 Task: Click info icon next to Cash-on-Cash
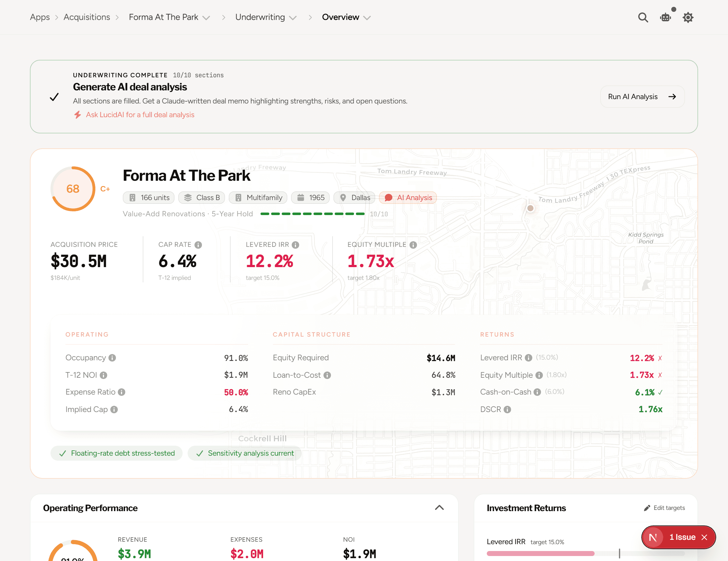click(x=537, y=392)
